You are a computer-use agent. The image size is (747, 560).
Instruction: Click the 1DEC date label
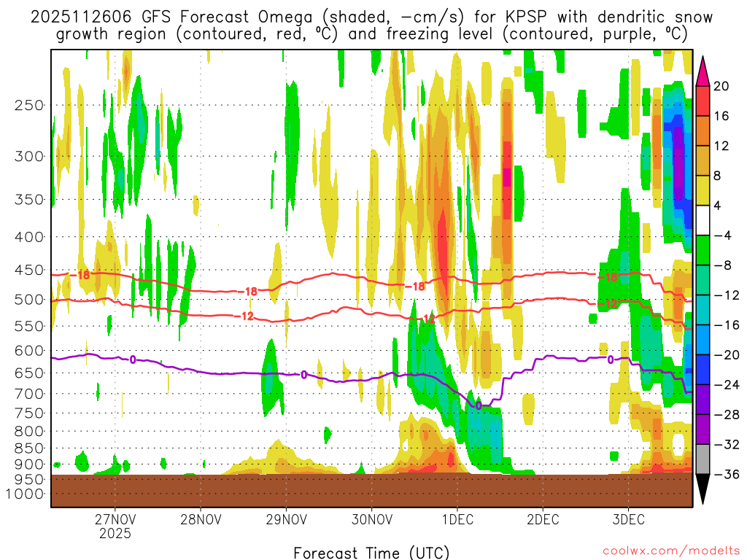point(458,519)
